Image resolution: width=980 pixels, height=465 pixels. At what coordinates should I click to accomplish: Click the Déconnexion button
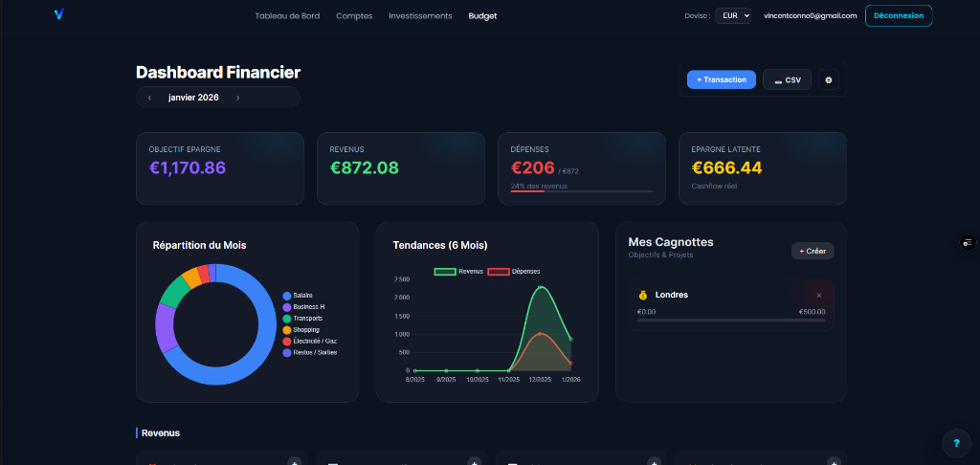(898, 15)
